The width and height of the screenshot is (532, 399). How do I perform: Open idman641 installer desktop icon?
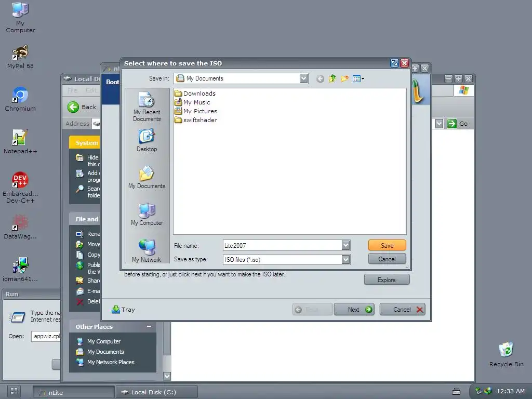coord(20,270)
